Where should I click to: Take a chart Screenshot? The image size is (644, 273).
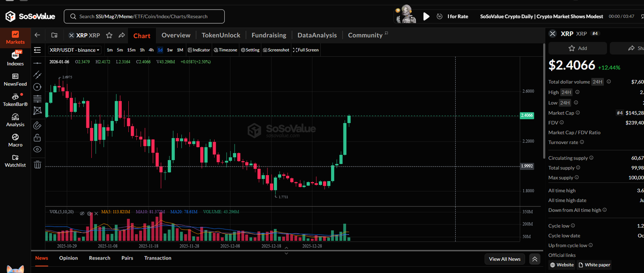[x=276, y=50]
